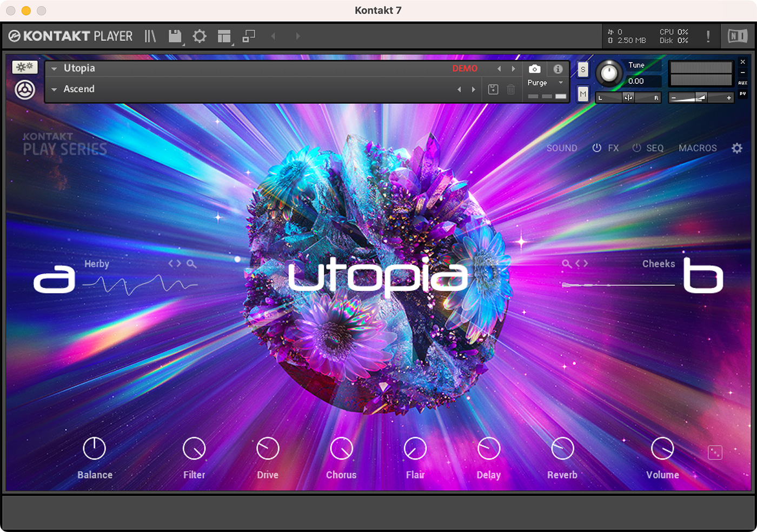Open Kontakt Player settings gear
Screen dimensions: 757x532
point(200,36)
